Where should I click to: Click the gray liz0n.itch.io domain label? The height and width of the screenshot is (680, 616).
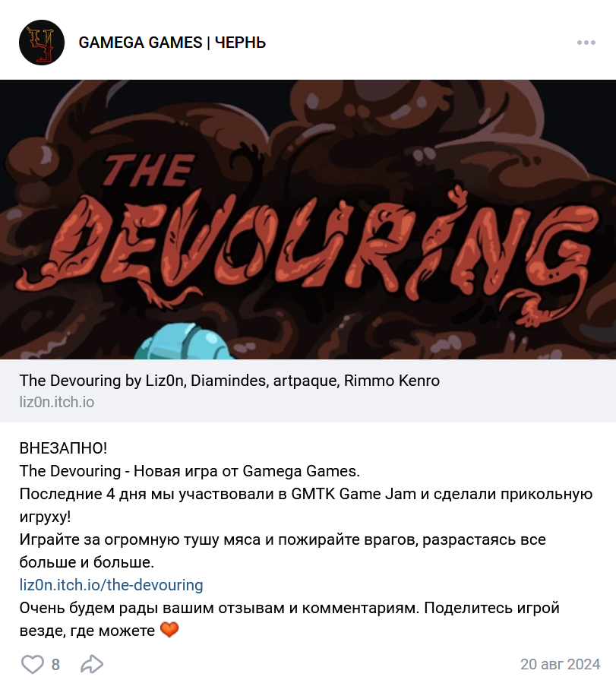pyautogui.click(x=57, y=402)
